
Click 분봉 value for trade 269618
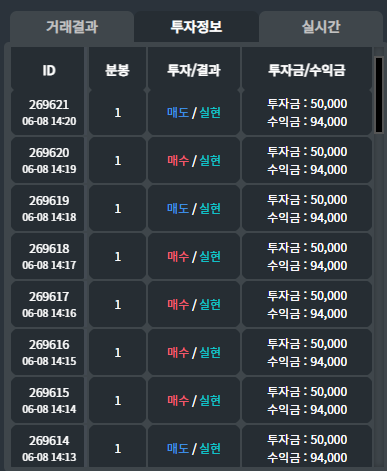[117, 257]
